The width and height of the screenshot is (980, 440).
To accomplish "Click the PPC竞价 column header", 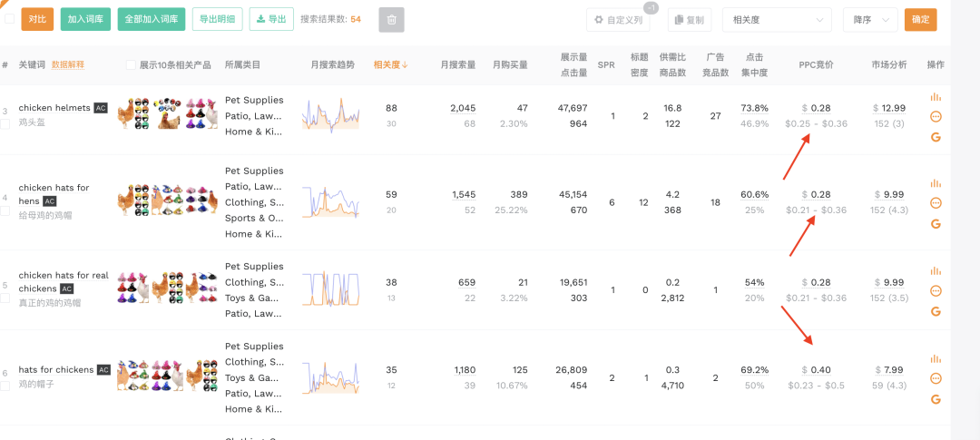I will click(x=817, y=65).
